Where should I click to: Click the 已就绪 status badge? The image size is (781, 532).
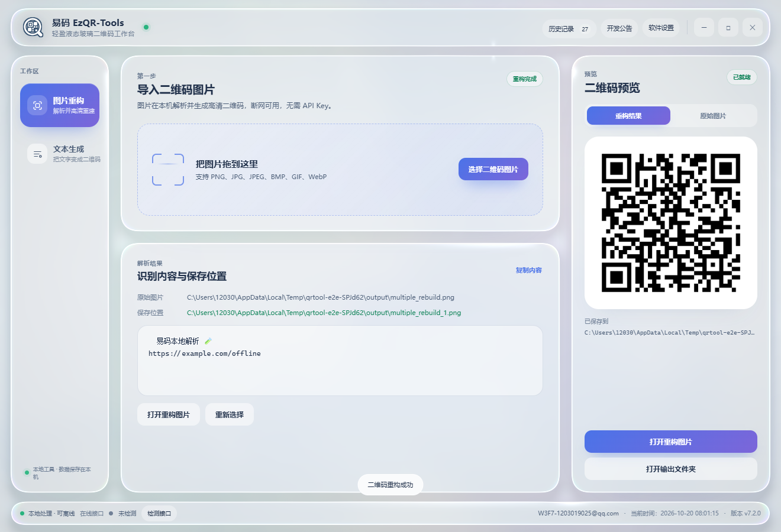pos(742,77)
